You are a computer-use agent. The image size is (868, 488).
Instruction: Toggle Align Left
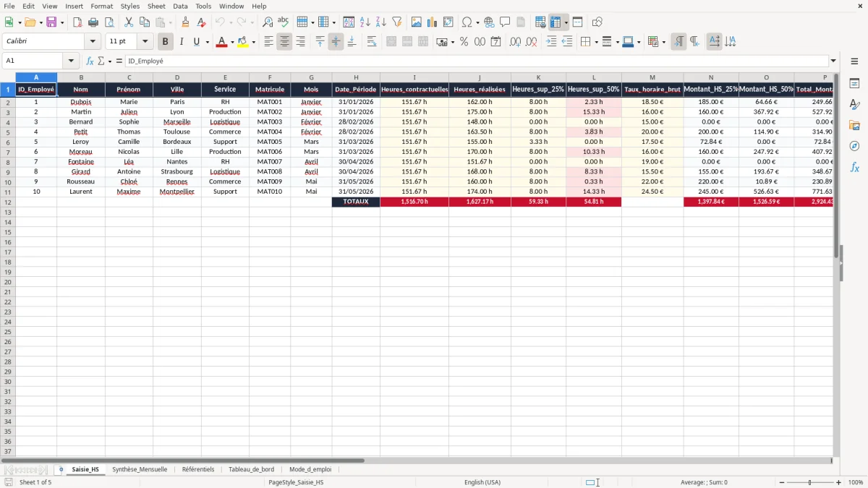coord(268,42)
